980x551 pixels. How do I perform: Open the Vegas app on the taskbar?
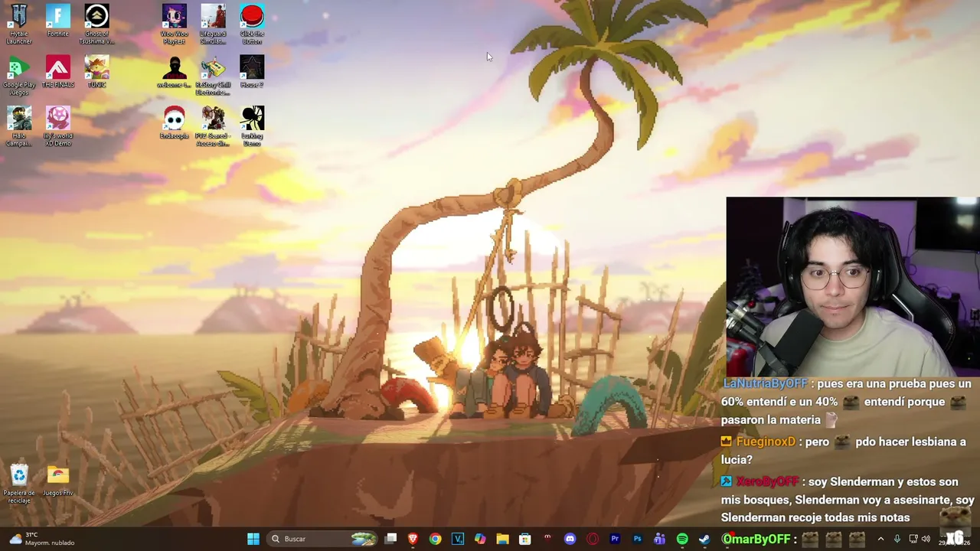click(458, 539)
